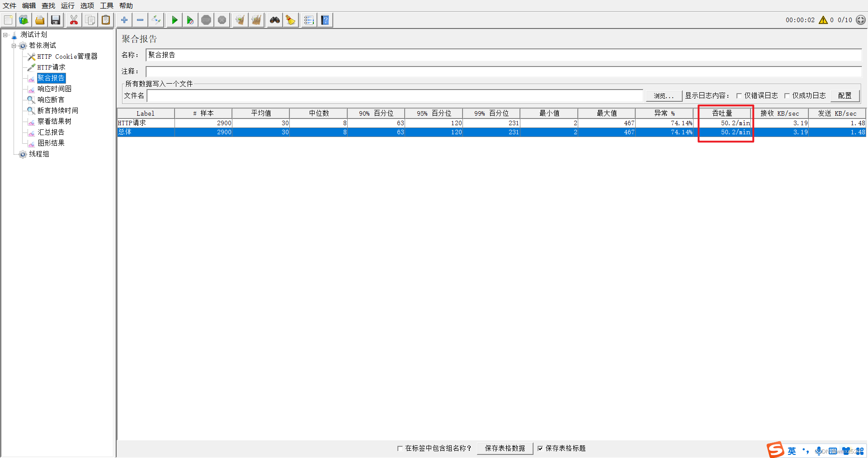Collapse the 测试计划 tree node
This screenshot has height=458, width=868.
tap(5, 35)
